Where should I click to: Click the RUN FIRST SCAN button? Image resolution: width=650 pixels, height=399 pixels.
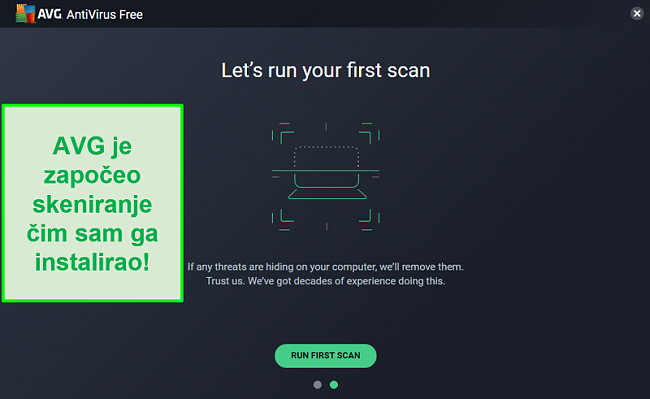[325, 355]
